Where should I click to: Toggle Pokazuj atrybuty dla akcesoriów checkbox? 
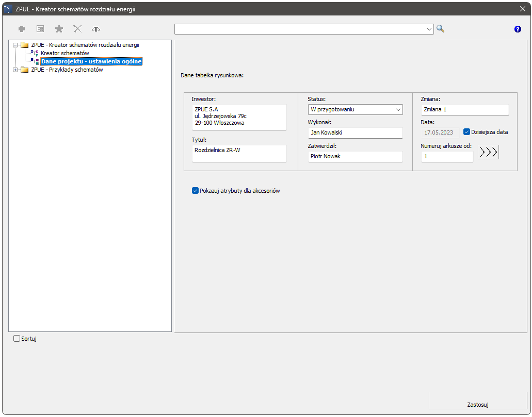tap(195, 191)
